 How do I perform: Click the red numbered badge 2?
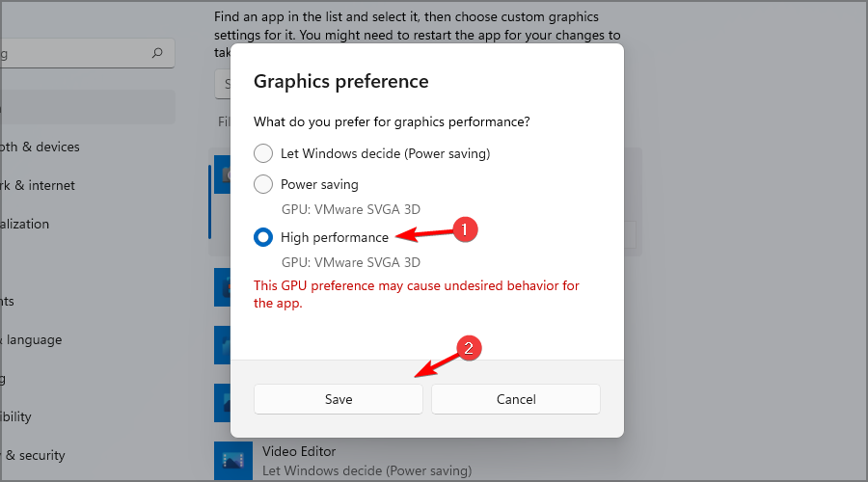point(469,348)
